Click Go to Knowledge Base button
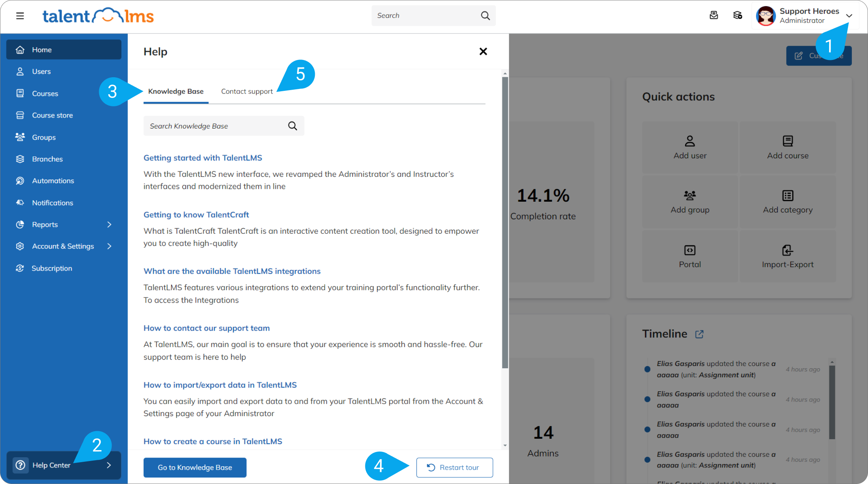The width and height of the screenshot is (868, 484). (x=195, y=467)
